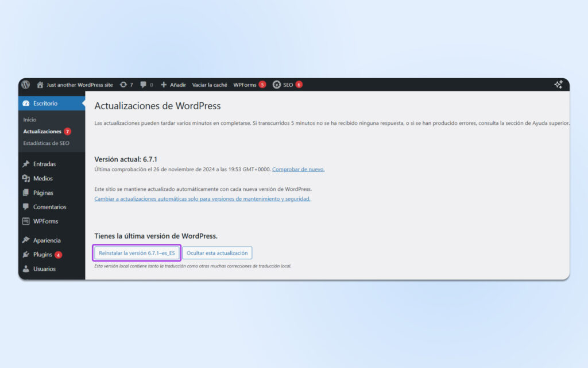Click Cambiar a actualizaciones automáticas link
This screenshot has height=368, width=588.
coord(202,198)
